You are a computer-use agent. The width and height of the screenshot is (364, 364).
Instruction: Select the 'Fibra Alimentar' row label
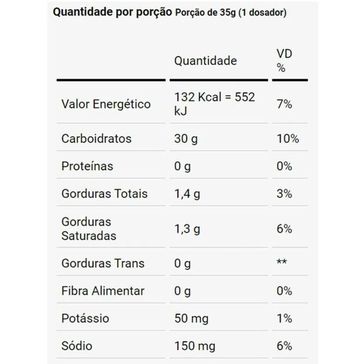(x=103, y=291)
